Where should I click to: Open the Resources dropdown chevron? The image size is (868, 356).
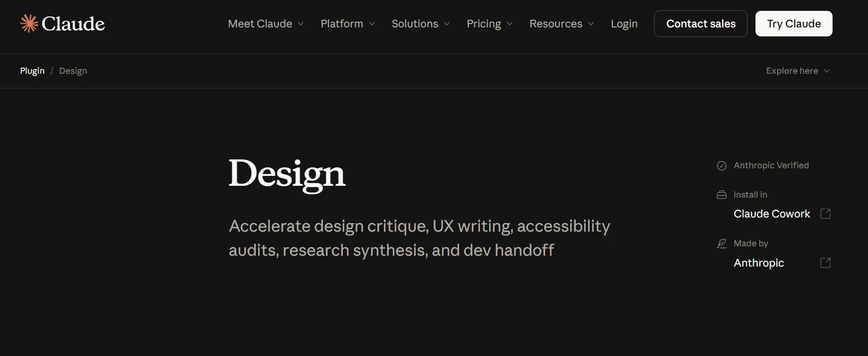click(591, 24)
